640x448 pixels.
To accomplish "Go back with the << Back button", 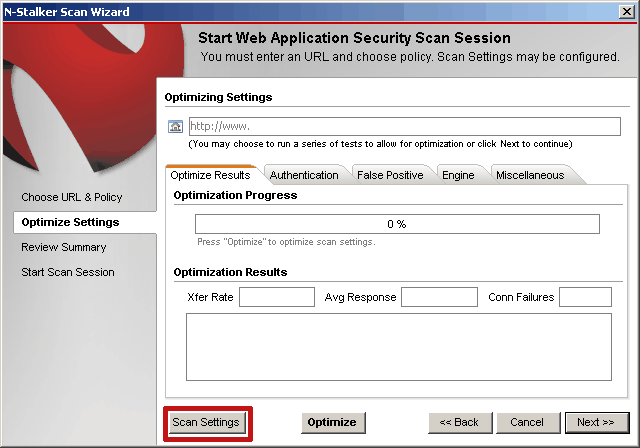I will coord(459,422).
